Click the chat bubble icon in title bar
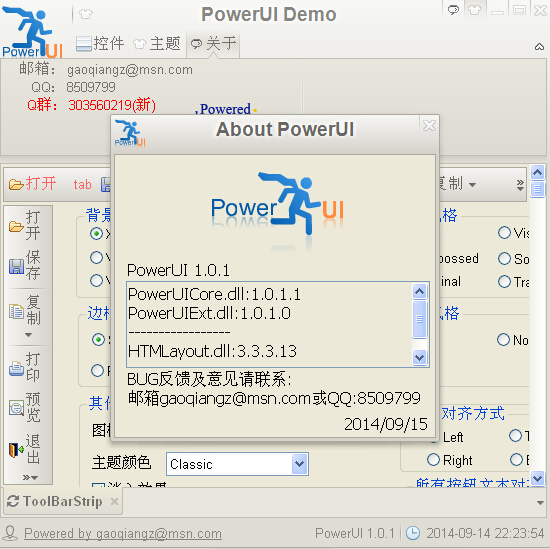 point(453,10)
